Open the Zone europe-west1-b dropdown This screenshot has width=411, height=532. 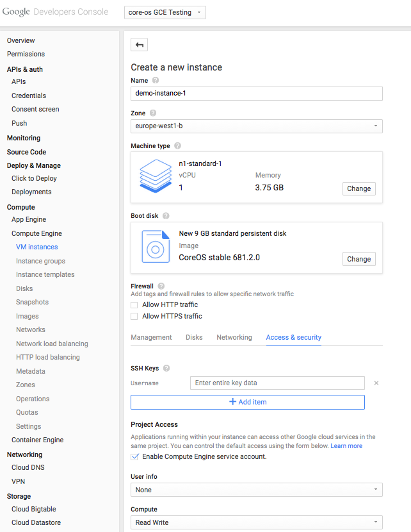click(x=257, y=126)
